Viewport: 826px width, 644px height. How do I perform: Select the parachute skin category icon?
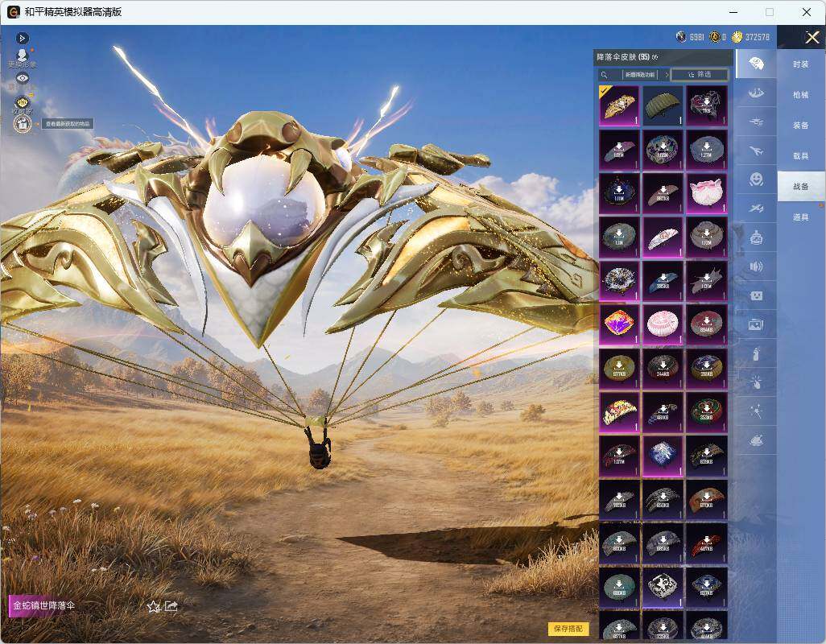click(756, 64)
